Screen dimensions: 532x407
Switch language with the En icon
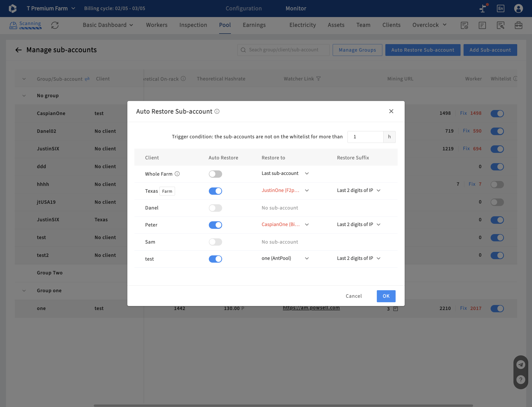tap(500, 9)
